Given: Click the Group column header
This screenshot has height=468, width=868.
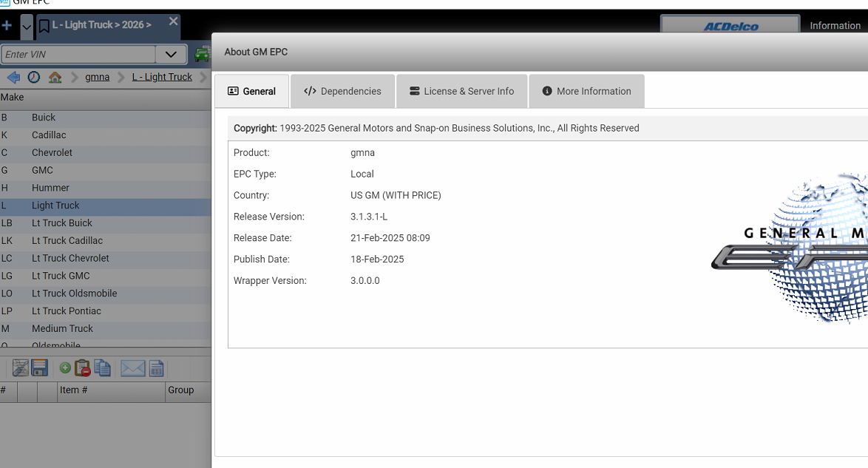Looking at the screenshot, I should click(x=188, y=390).
